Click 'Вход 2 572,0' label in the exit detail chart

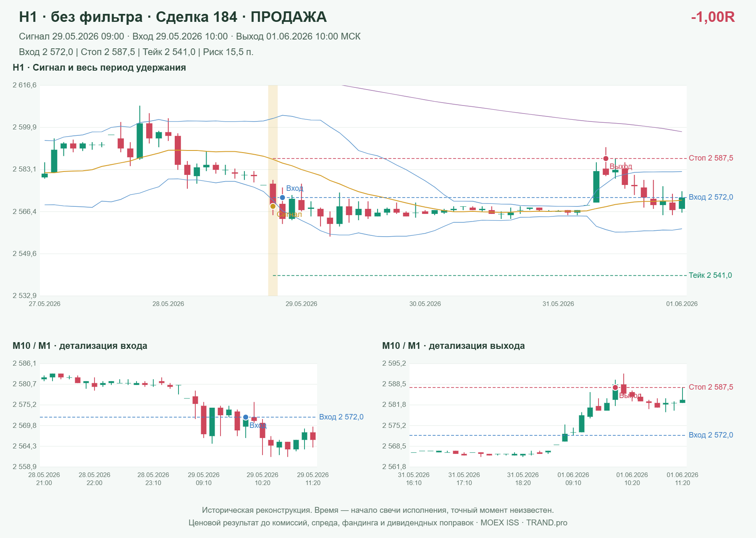(x=711, y=435)
